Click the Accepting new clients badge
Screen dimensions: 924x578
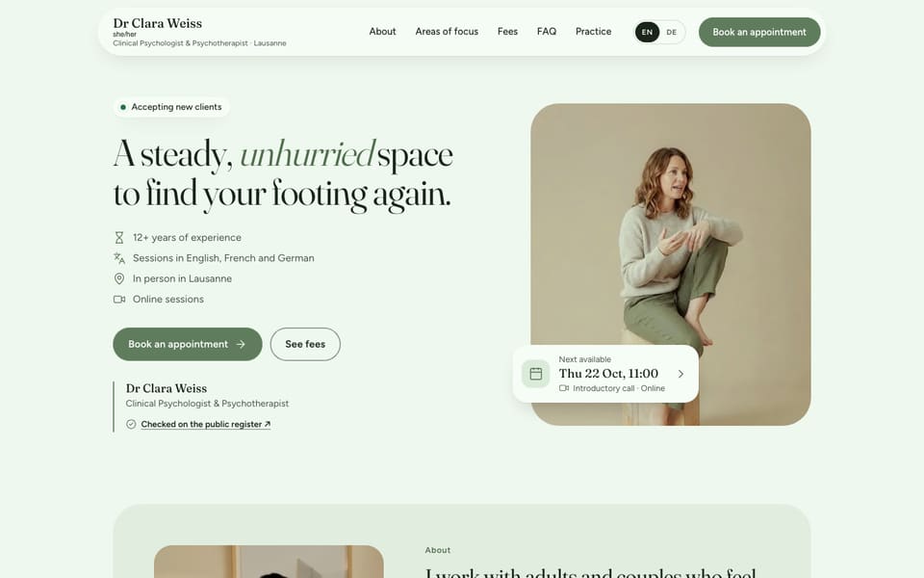[171, 107]
